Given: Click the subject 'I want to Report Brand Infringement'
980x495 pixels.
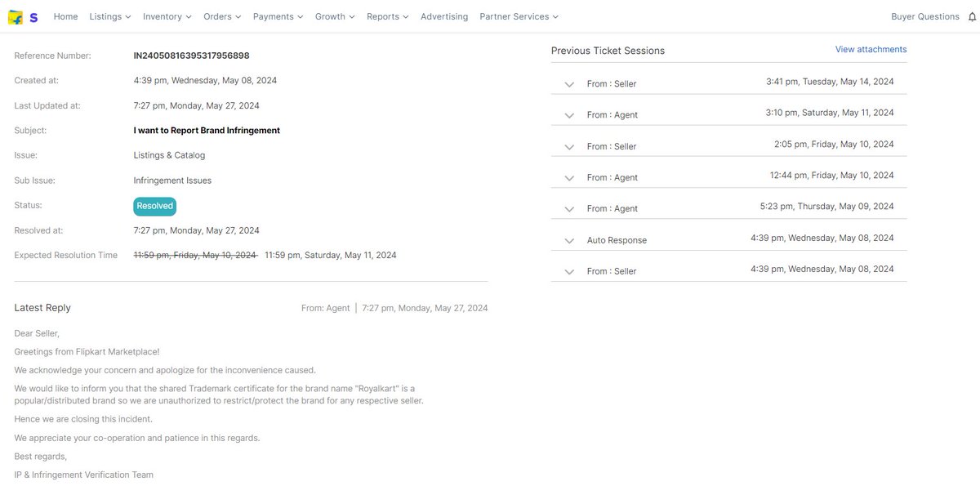Looking at the screenshot, I should click(207, 130).
